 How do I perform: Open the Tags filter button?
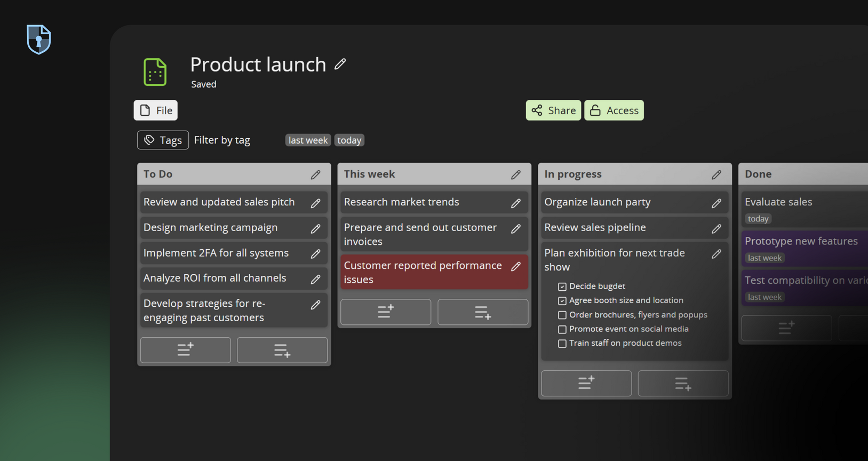coord(163,140)
